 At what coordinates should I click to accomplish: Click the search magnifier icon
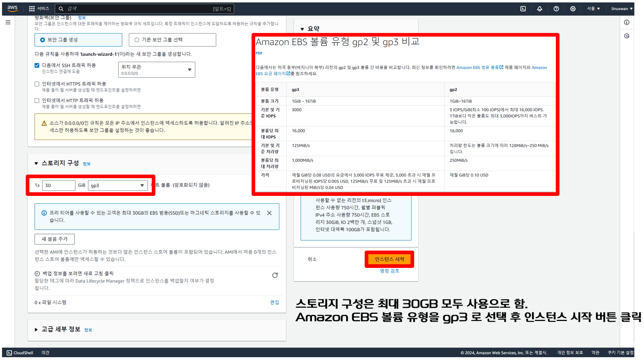[61, 8]
